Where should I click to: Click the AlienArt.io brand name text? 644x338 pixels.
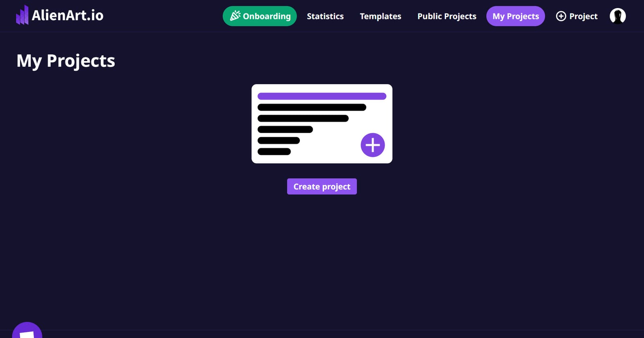[x=68, y=16]
